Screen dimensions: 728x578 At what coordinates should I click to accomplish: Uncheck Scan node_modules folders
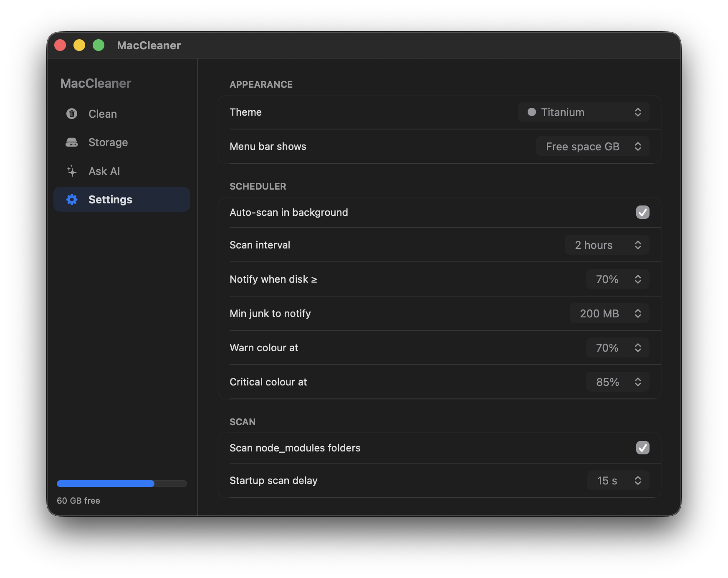click(x=642, y=448)
